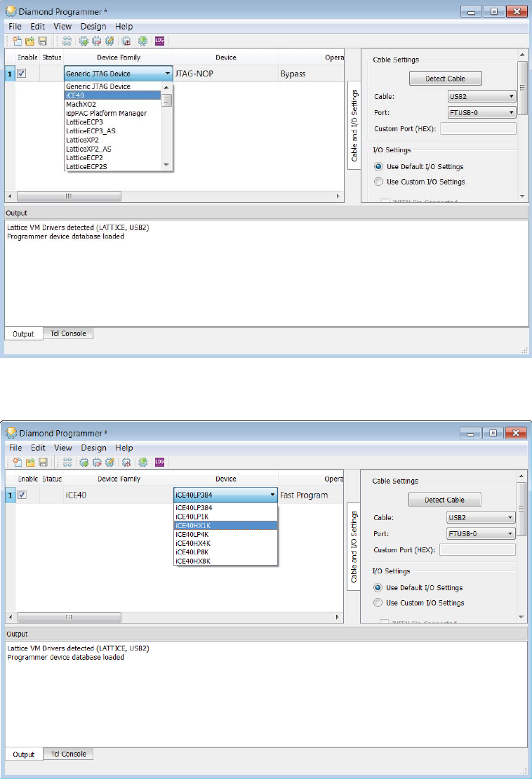Click Program download icon in upper window toolbar
Screen dimensions: 532x779
(142, 41)
